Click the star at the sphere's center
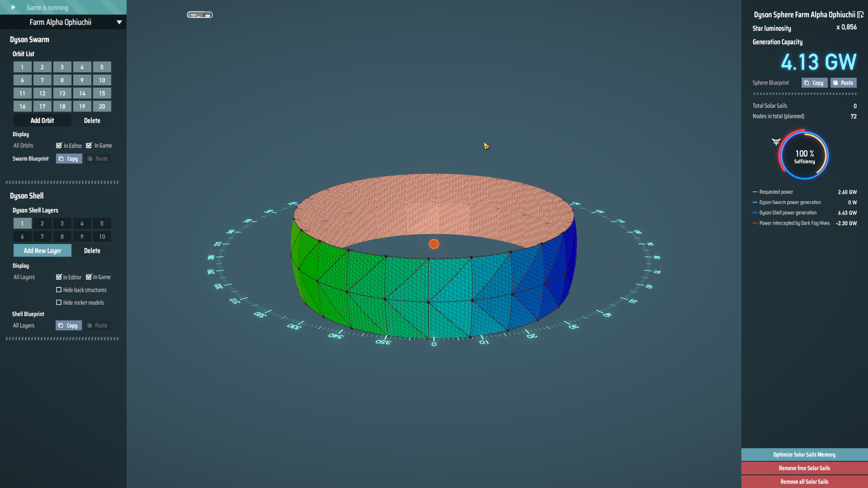This screenshot has width=868, height=488. 434,244
